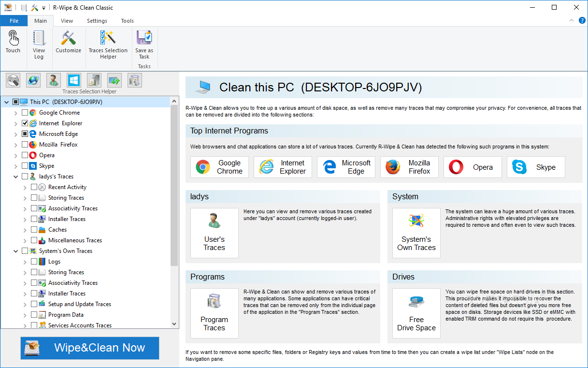Collapse the ladys's Traces tree node
Viewport: 588px width, 368px height.
click(15, 176)
